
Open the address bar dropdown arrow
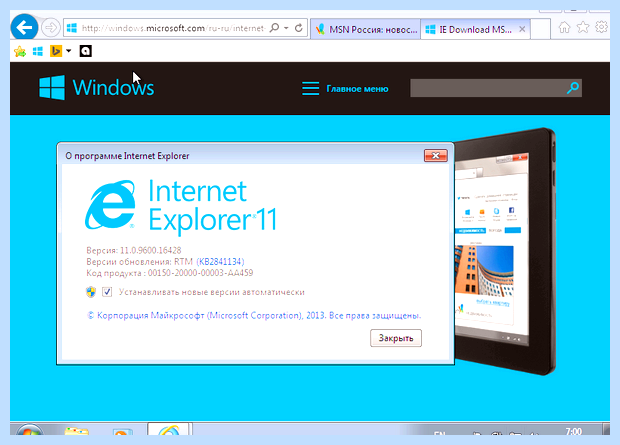[286, 28]
